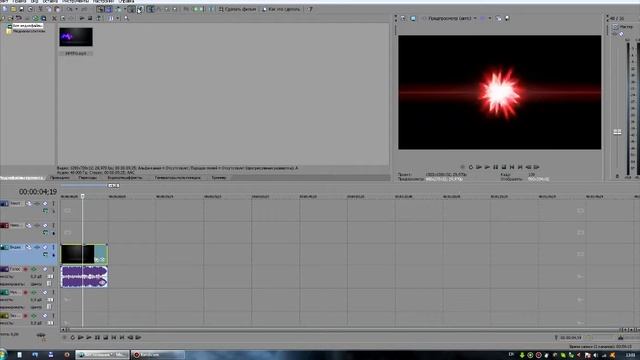Open undo history dropdown arrow
Image resolution: width=640 pixels, height=360 pixels.
(x=76, y=9)
